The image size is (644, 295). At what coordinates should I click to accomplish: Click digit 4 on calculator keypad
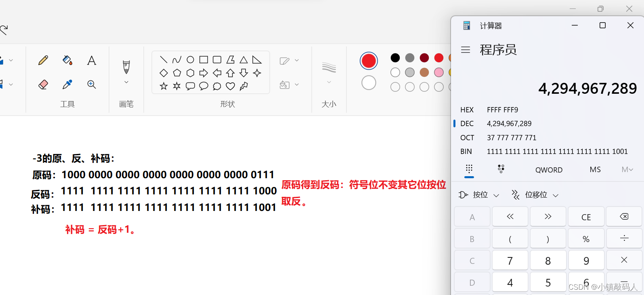click(x=510, y=282)
